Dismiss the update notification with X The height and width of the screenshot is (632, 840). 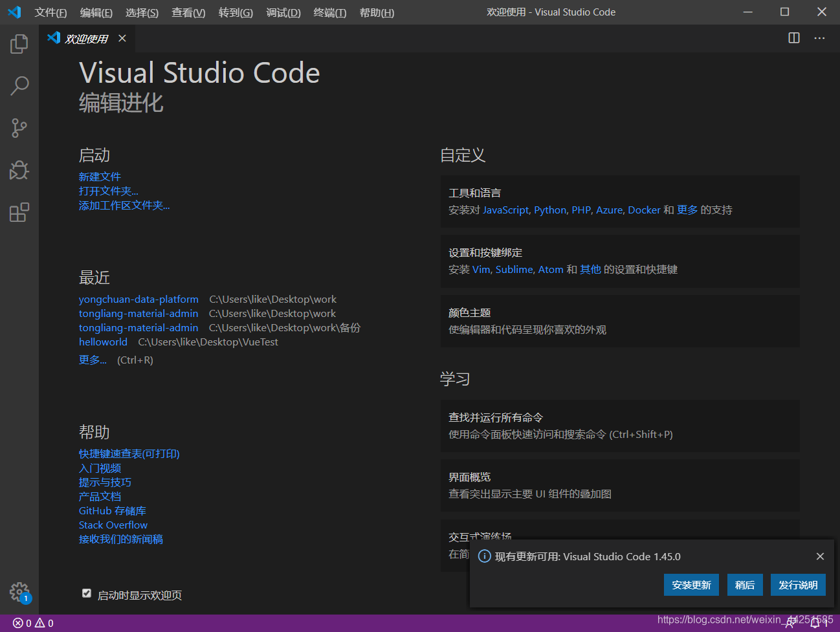point(820,556)
